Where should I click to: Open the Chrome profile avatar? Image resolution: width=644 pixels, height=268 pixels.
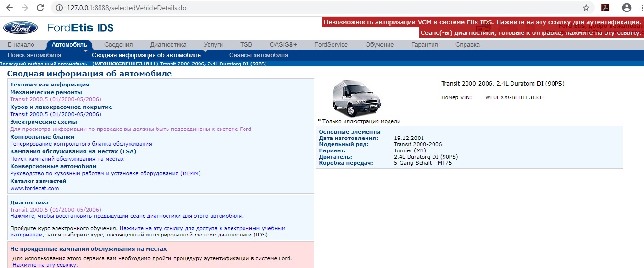(627, 8)
